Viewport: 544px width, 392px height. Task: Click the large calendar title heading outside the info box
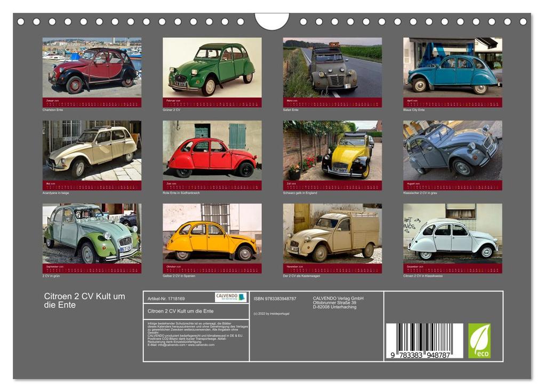[84, 301]
